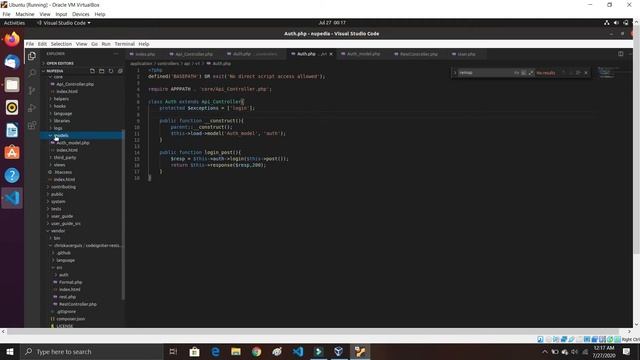This screenshot has width=640, height=360.
Task: Toggle match case in find widget
Action: [516, 73]
